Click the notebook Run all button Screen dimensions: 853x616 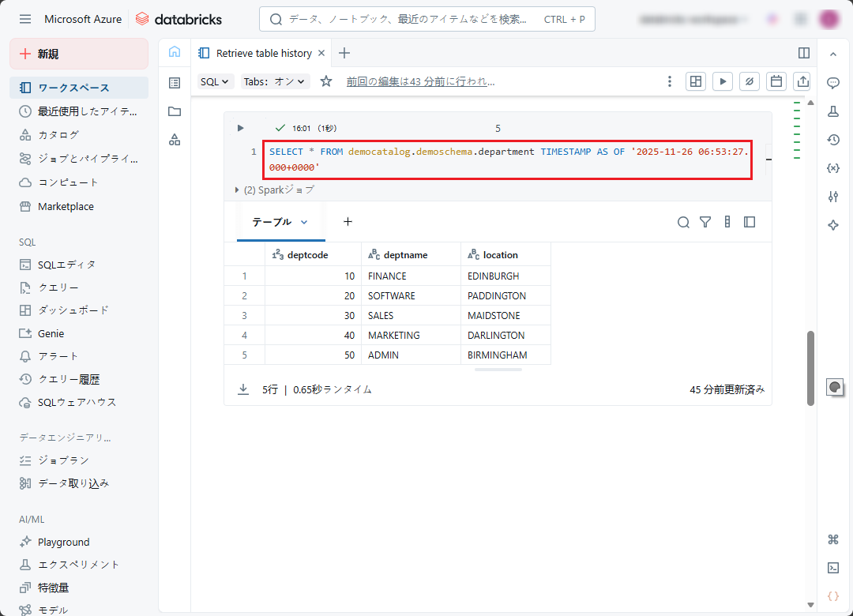click(x=722, y=81)
